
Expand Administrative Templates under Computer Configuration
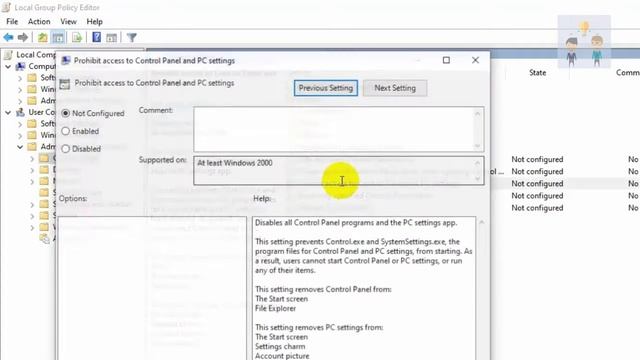point(20,100)
